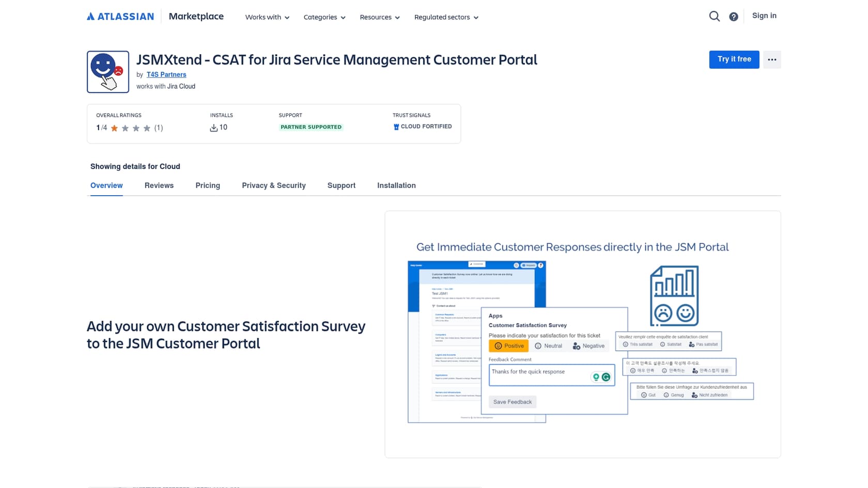Open the search magnifier icon
Viewport: 868px width, 488px height.
tap(714, 16)
